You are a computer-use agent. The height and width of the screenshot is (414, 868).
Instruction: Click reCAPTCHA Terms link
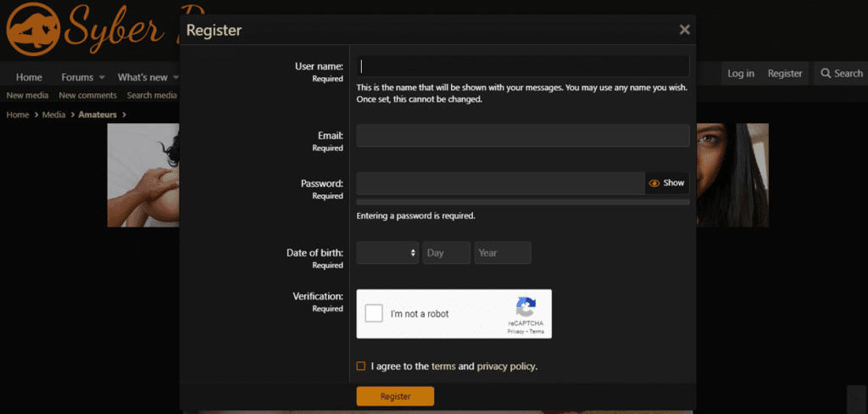[x=537, y=332]
